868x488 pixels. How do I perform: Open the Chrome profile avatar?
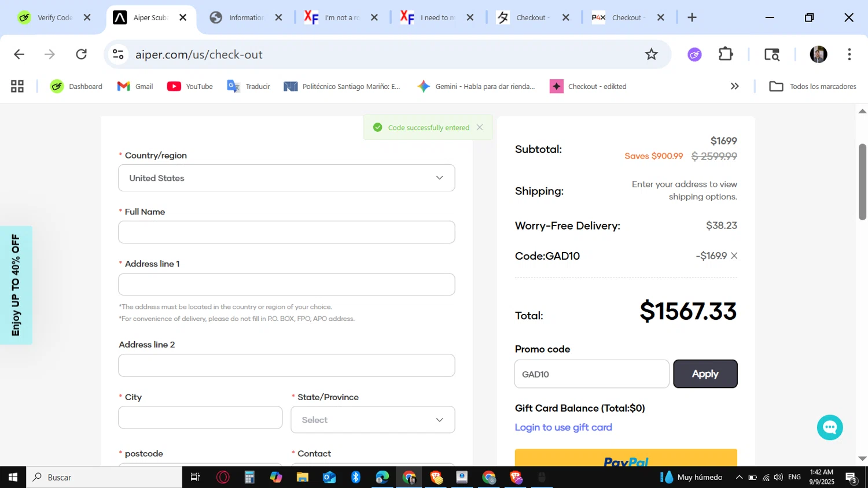(818, 54)
